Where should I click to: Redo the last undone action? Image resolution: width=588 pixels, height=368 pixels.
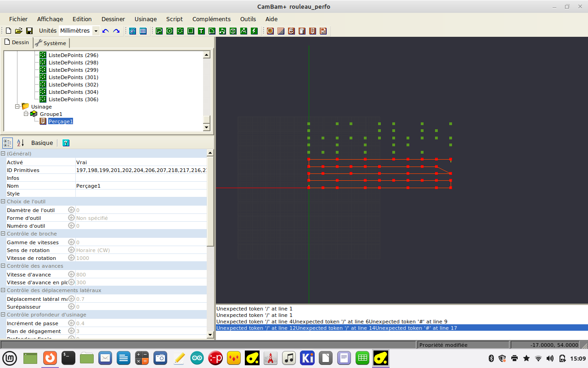pyautogui.click(x=116, y=31)
